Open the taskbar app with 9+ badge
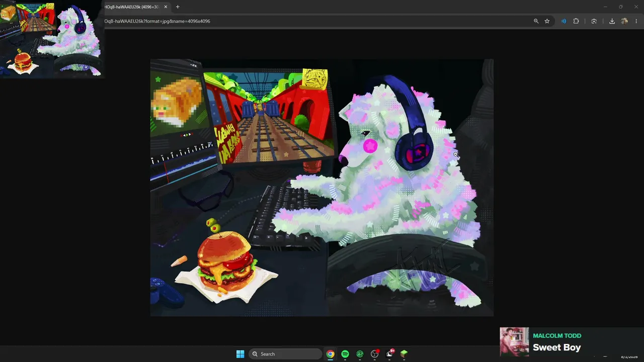Image resolution: width=644 pixels, height=362 pixels. pyautogui.click(x=389, y=354)
